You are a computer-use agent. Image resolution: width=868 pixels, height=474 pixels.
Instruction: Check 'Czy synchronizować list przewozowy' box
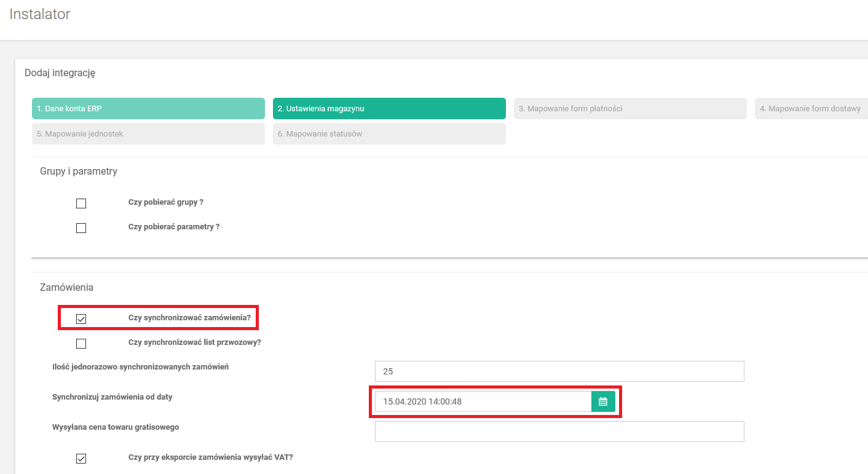pyautogui.click(x=81, y=344)
